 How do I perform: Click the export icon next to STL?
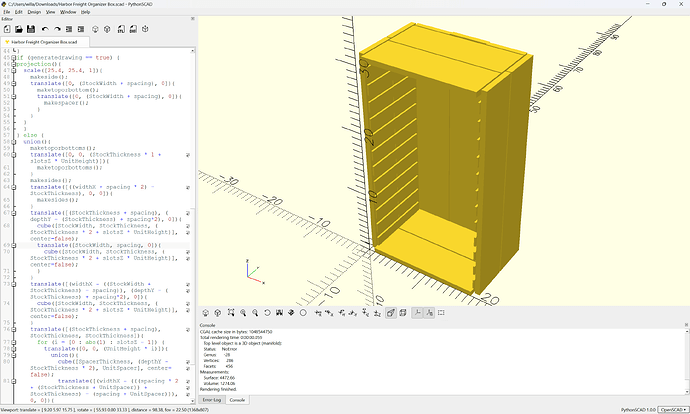[x=133, y=29]
